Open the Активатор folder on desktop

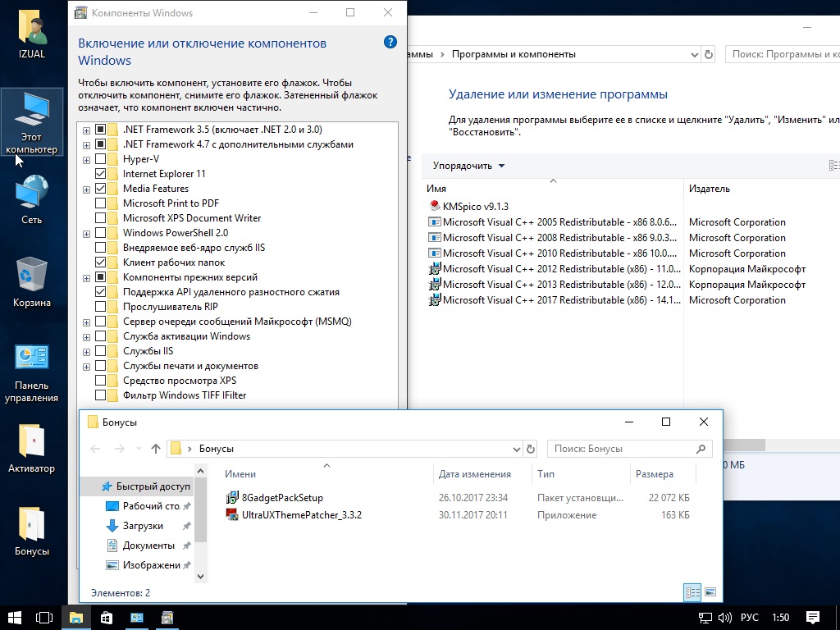[x=32, y=448]
